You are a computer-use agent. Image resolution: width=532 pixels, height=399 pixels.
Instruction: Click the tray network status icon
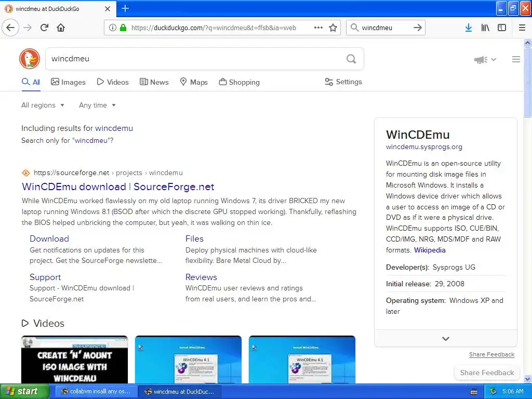493,392
